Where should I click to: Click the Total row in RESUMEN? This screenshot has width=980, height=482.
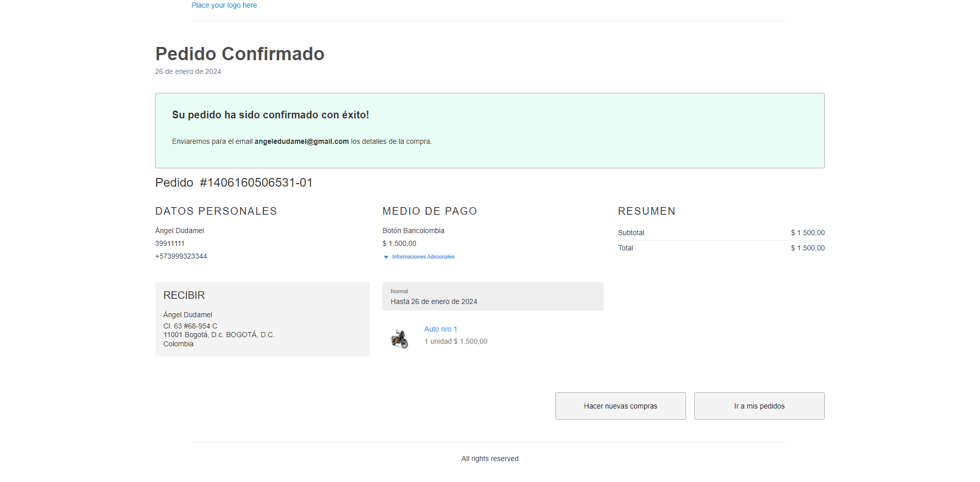pyautogui.click(x=721, y=248)
